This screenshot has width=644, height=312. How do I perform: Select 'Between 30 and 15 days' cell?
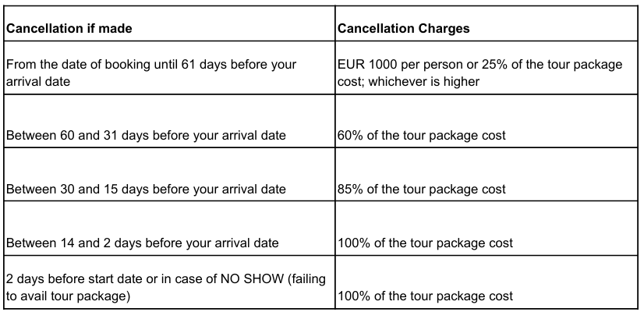click(170, 174)
